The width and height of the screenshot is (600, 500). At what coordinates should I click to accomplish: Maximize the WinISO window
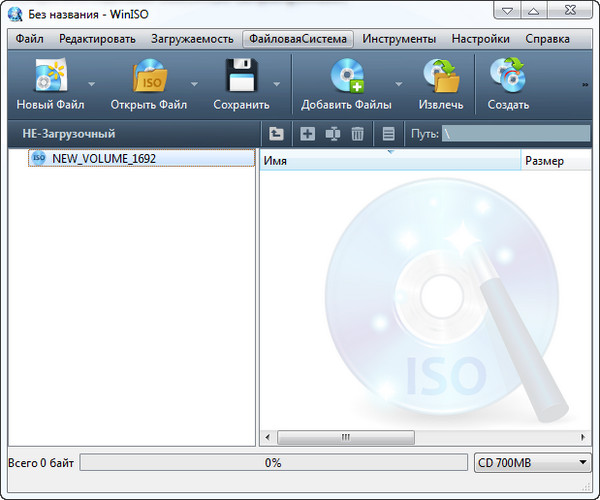[534, 11]
